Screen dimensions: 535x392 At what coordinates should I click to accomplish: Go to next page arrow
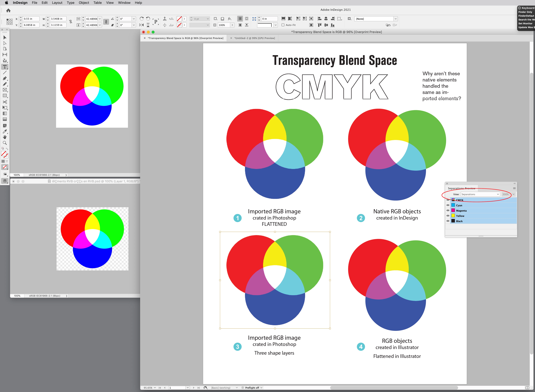point(194,388)
